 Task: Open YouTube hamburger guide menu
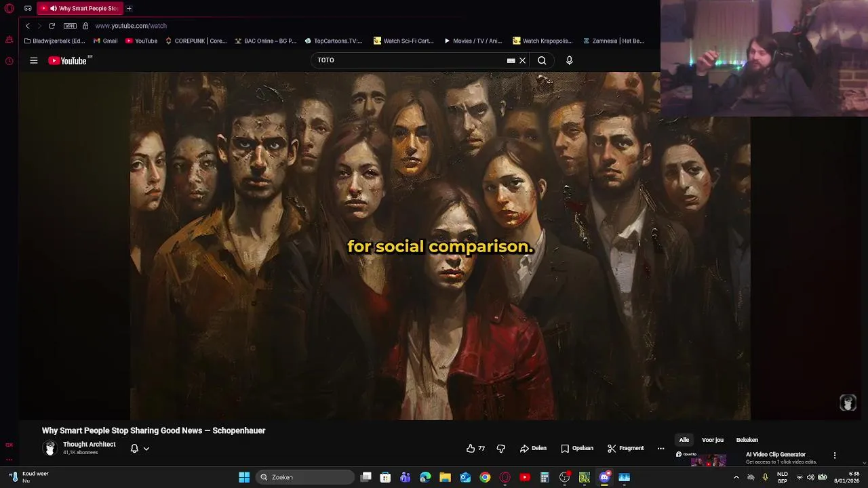coord(33,60)
